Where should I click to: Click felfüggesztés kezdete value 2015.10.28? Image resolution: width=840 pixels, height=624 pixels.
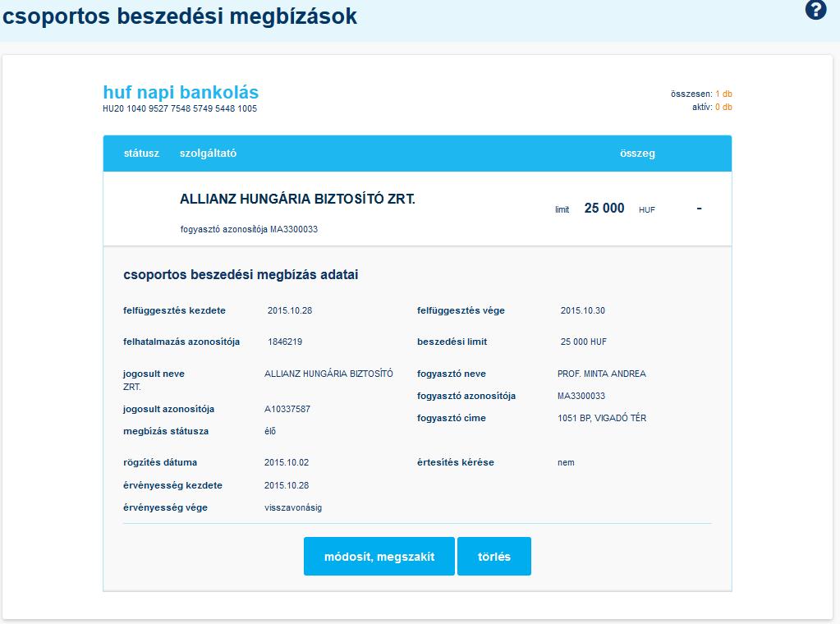(x=289, y=310)
